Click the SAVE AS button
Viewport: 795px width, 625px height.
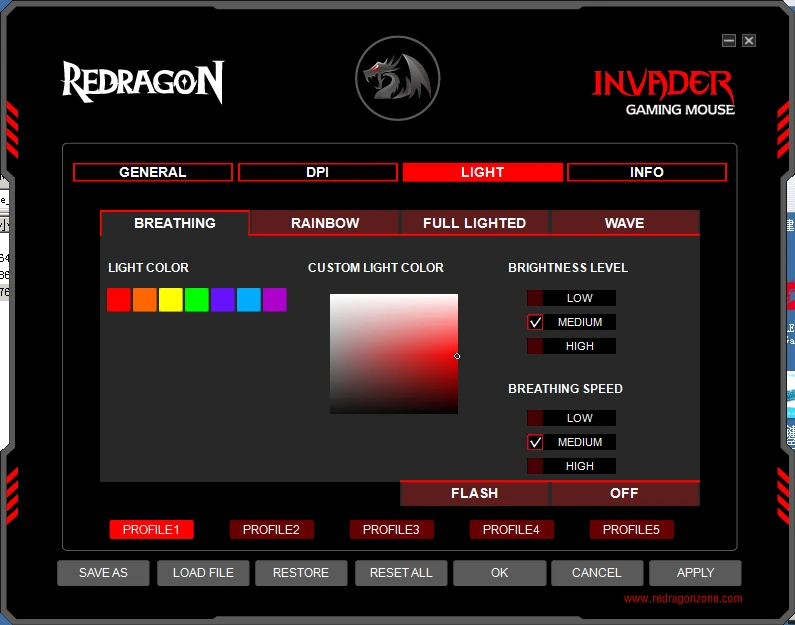click(x=103, y=573)
